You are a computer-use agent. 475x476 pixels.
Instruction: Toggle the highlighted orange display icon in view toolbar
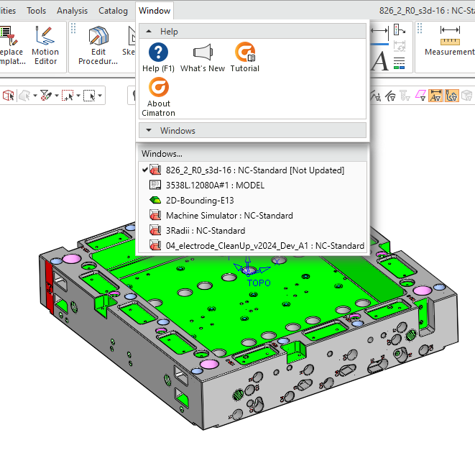(x=435, y=96)
